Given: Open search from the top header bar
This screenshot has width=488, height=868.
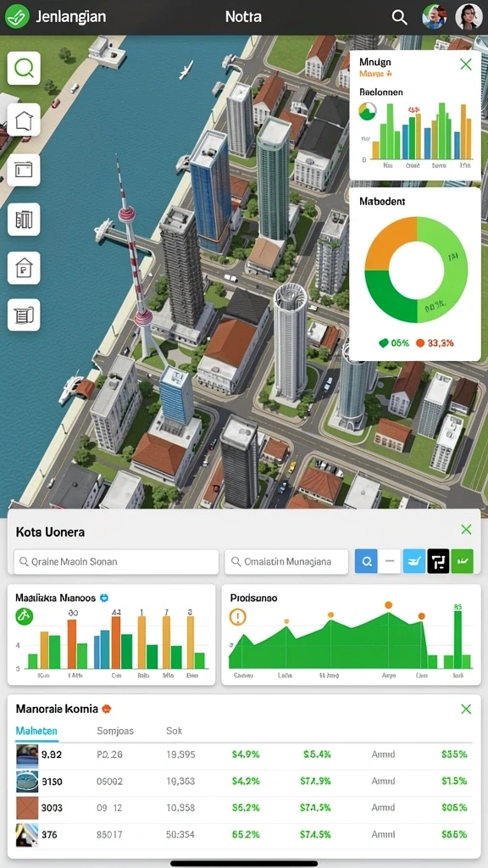Looking at the screenshot, I should pos(399,17).
